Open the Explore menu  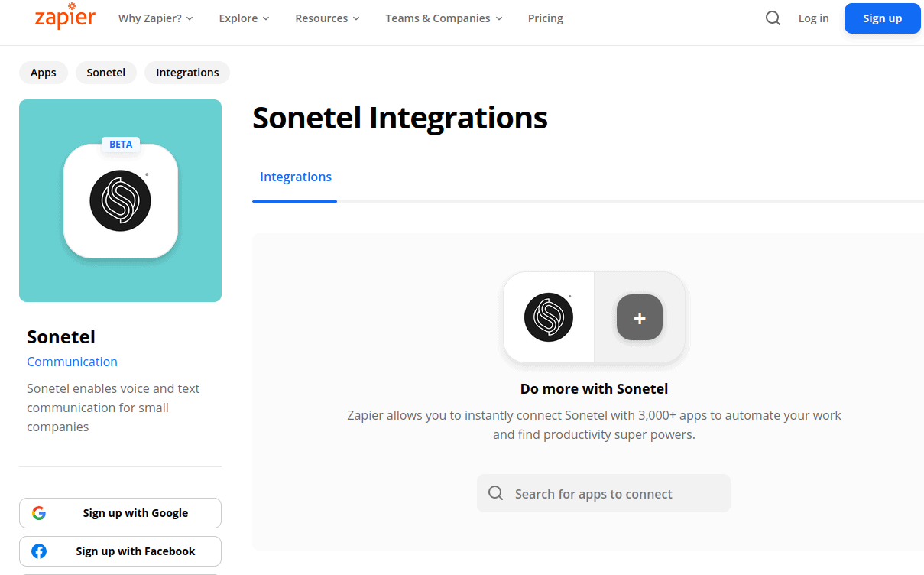tap(243, 18)
